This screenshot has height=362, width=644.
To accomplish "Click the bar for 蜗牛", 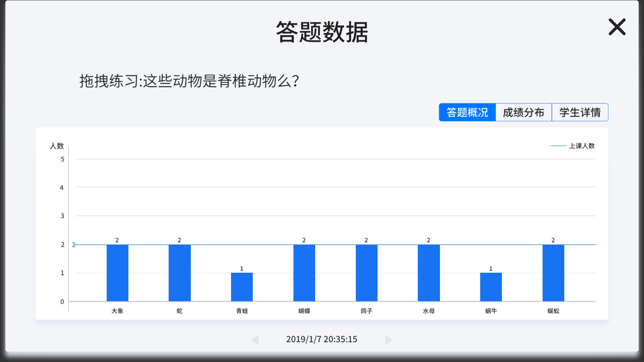I will (491, 286).
